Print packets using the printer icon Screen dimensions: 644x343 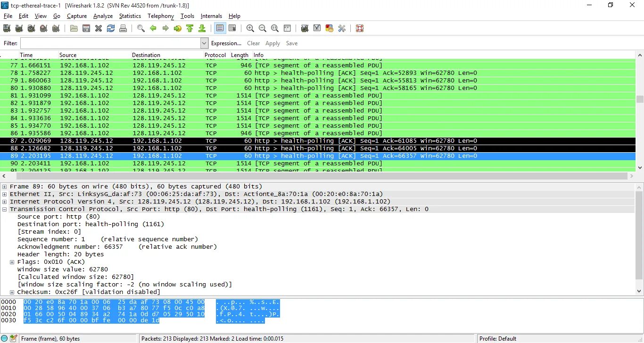click(x=123, y=28)
